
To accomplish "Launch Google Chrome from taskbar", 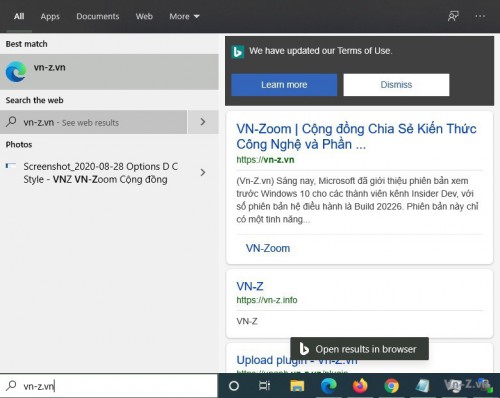I will [391, 386].
